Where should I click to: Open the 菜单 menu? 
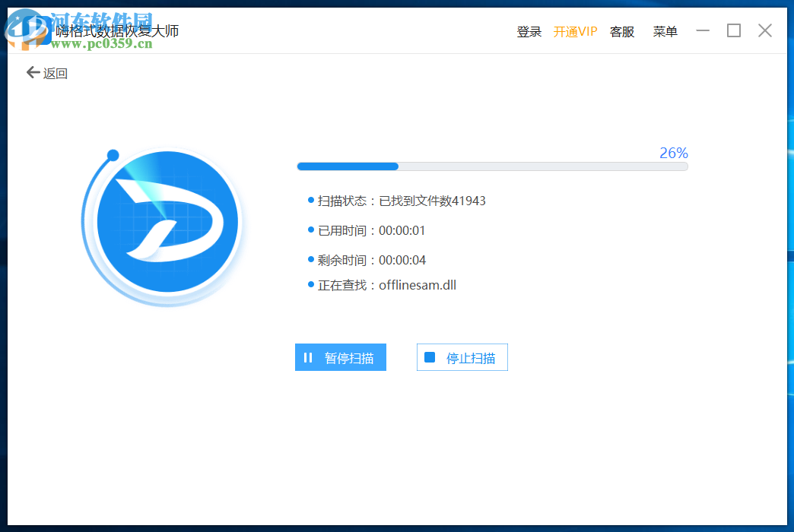665,32
